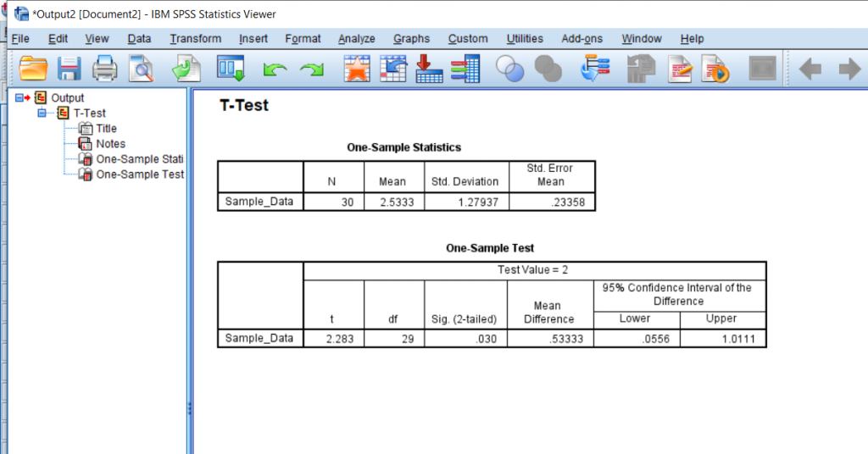The width and height of the screenshot is (868, 454).
Task: Click the Export output icon
Action: 186,69
